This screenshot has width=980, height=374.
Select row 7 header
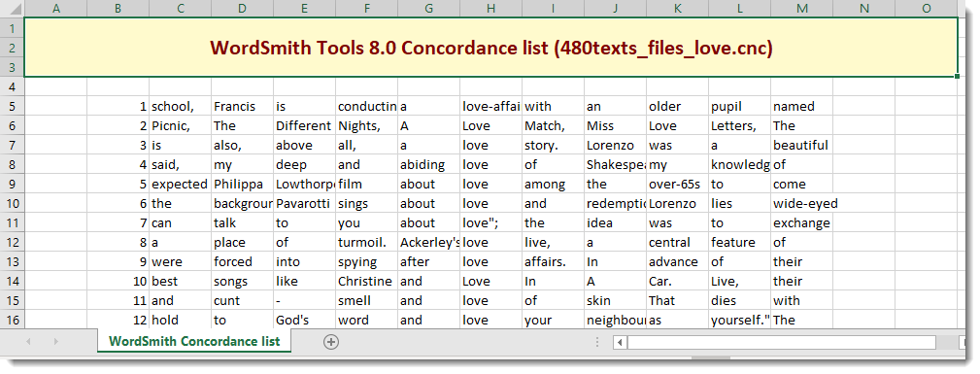[12, 145]
